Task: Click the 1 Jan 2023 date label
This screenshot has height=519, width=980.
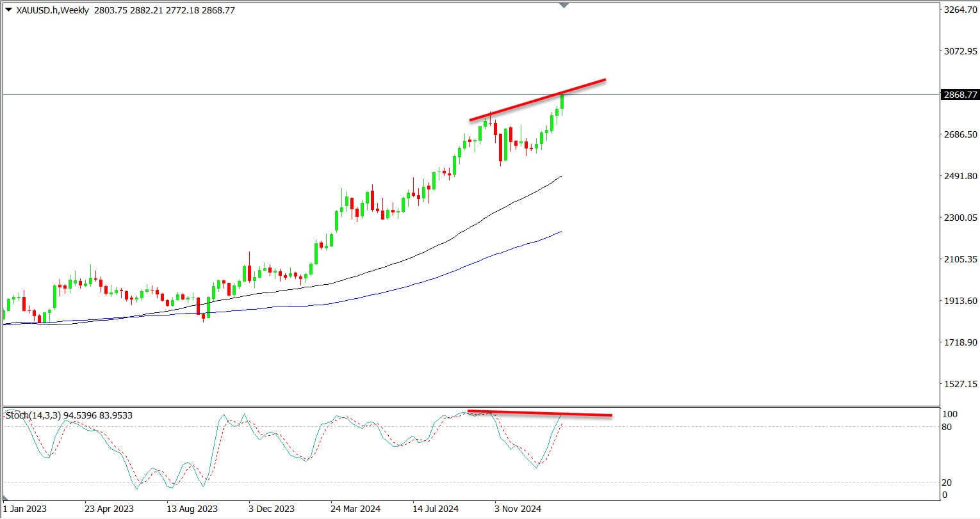Action: pyautogui.click(x=24, y=509)
